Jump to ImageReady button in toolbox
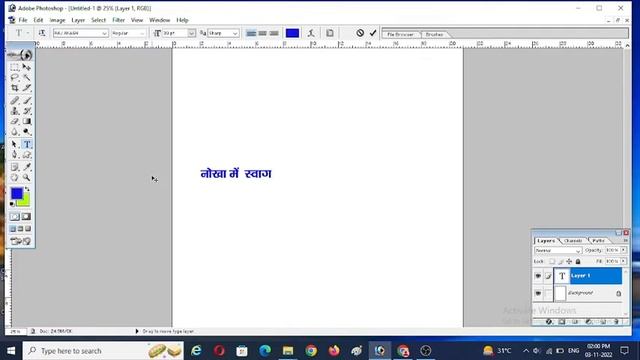Screen dimensions: 640x360 [21, 241]
